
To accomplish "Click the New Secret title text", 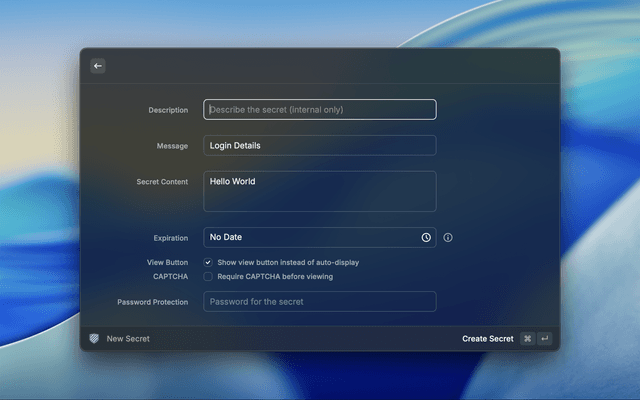I will pyautogui.click(x=128, y=339).
